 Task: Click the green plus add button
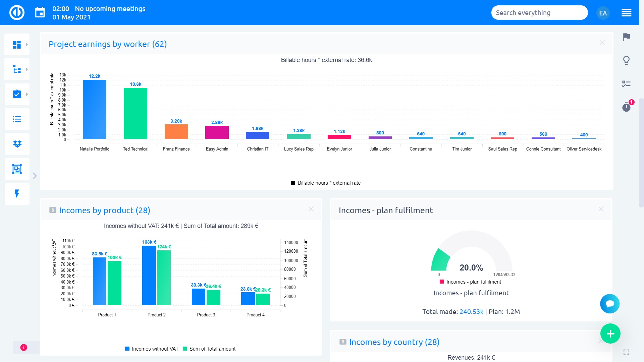610,334
